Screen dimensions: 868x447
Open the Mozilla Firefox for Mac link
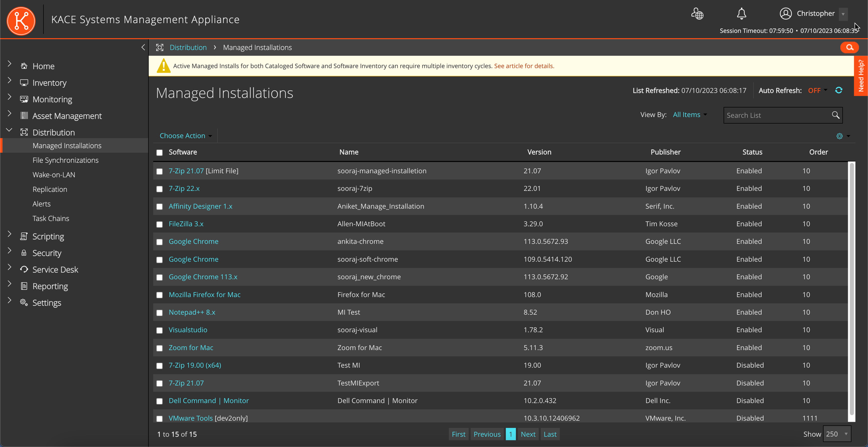pyautogui.click(x=204, y=294)
